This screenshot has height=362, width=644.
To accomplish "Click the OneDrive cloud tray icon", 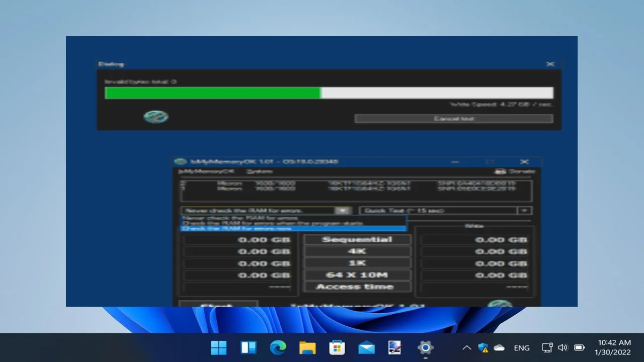I will 499,347.
